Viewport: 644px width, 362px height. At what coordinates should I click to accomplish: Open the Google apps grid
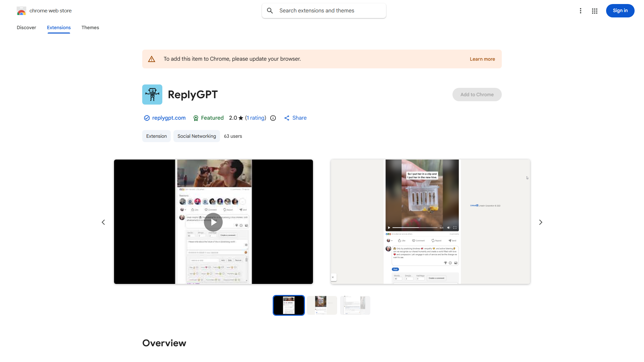(x=595, y=11)
